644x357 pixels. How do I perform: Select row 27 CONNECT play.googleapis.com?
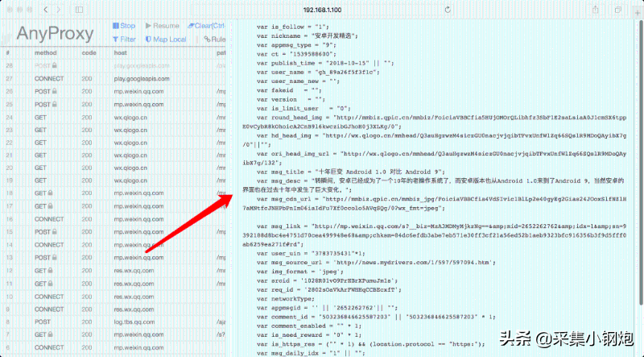(x=113, y=78)
